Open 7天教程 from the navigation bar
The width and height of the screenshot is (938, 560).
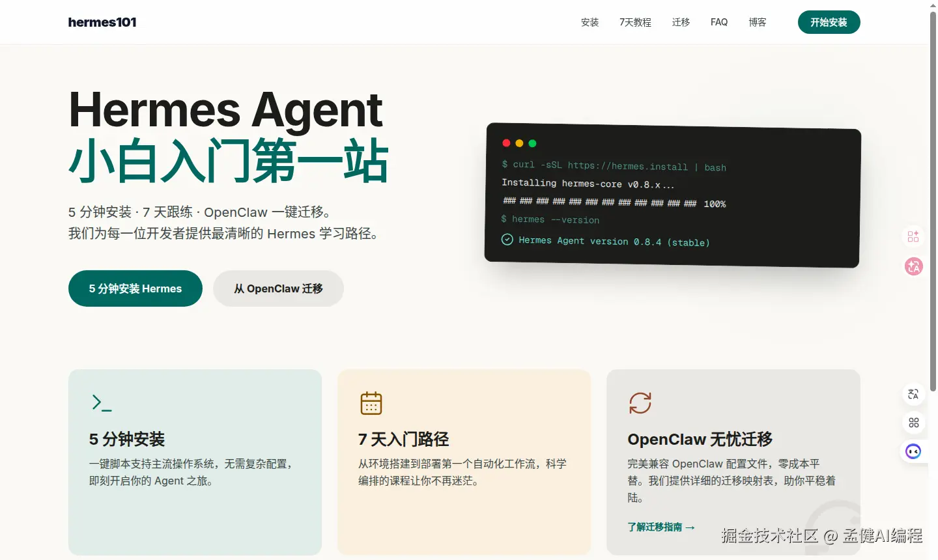click(635, 21)
